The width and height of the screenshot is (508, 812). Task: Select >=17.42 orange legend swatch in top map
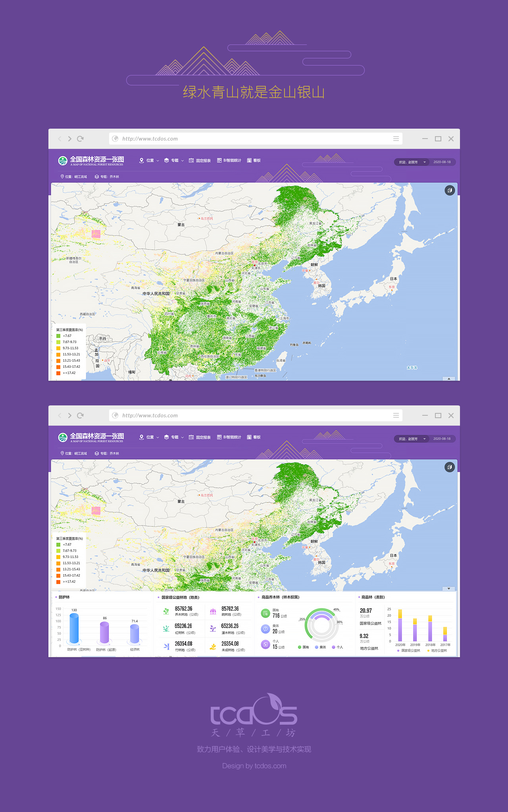click(x=58, y=373)
